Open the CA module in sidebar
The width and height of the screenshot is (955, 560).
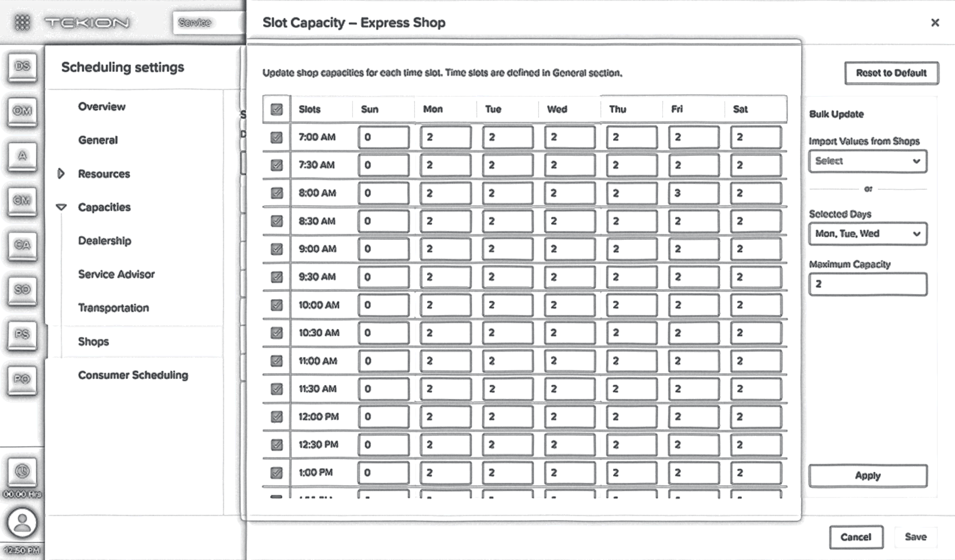(22, 245)
